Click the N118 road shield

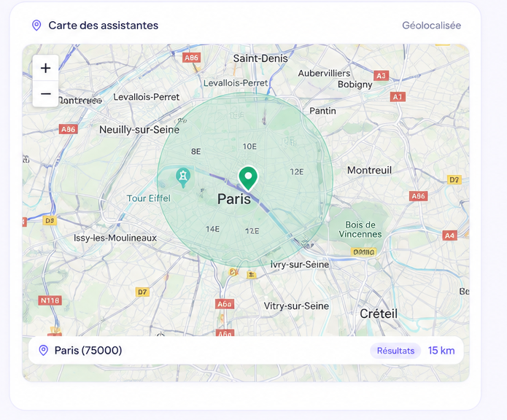[50, 301]
